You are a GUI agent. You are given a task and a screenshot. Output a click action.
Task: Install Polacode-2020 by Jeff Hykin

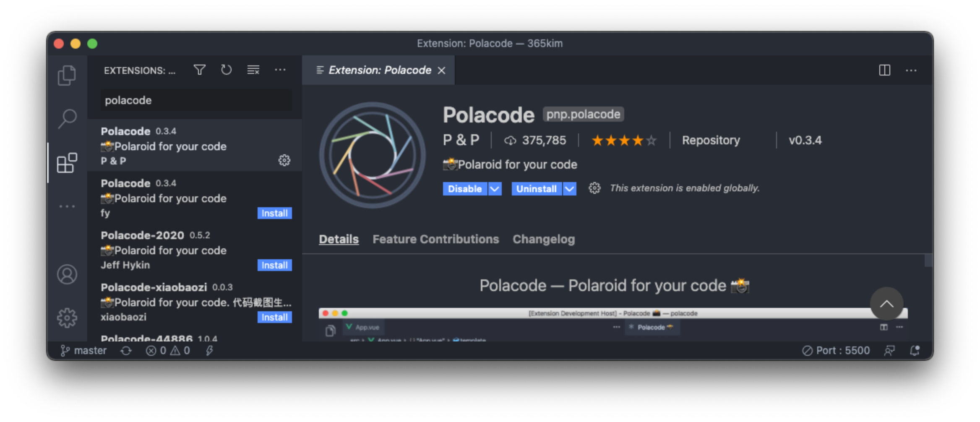click(x=275, y=265)
